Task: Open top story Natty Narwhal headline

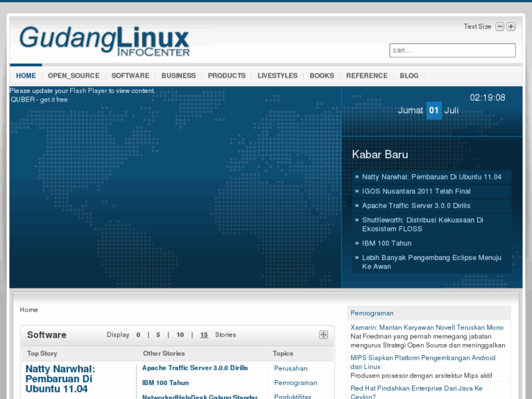Action: [x=61, y=379]
